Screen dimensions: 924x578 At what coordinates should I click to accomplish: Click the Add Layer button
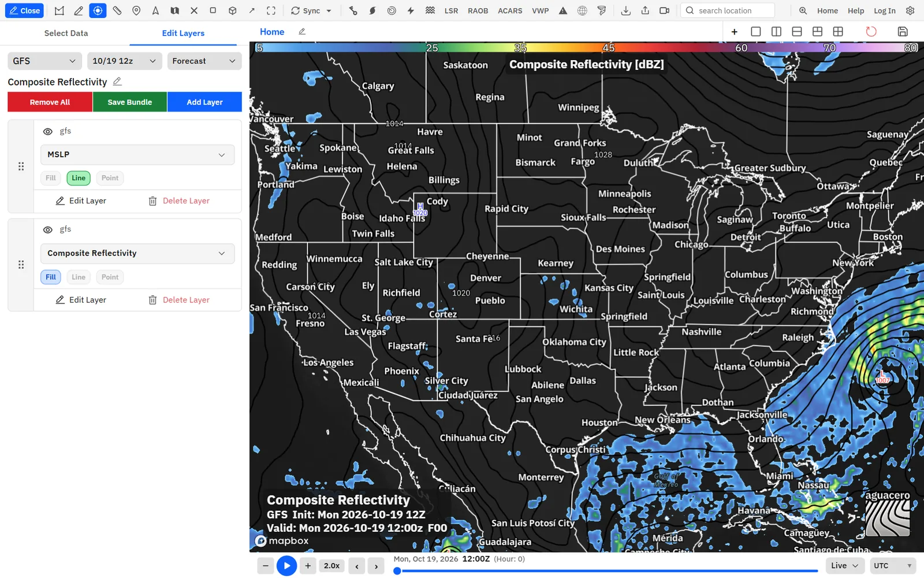(204, 102)
